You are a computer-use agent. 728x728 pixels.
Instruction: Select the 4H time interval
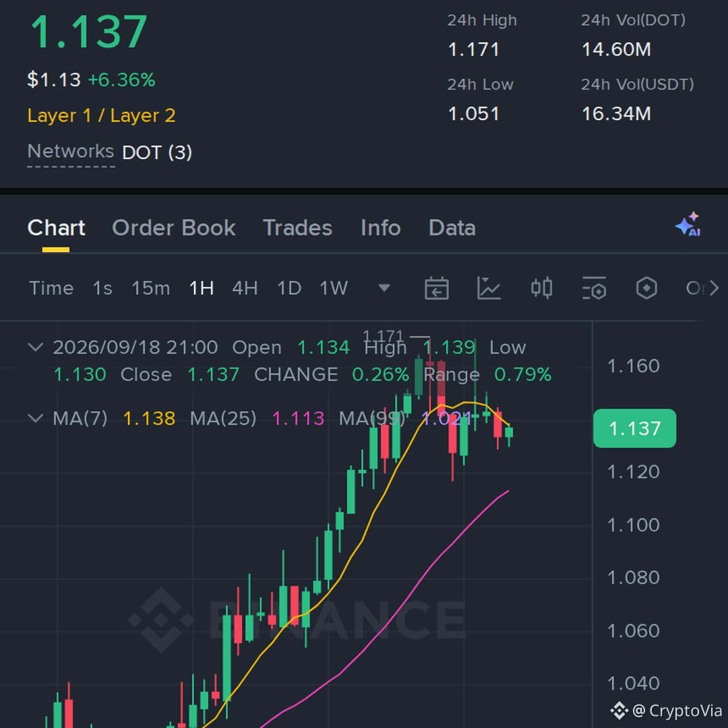coord(245,289)
